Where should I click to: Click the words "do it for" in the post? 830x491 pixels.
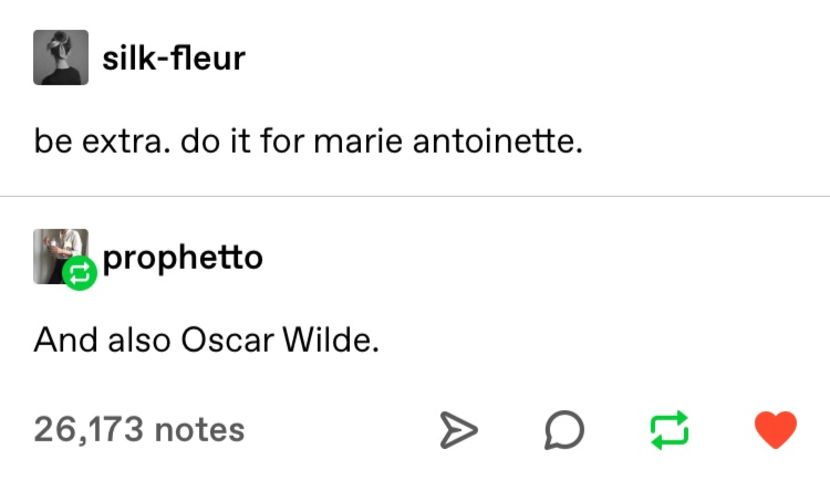tap(242, 141)
